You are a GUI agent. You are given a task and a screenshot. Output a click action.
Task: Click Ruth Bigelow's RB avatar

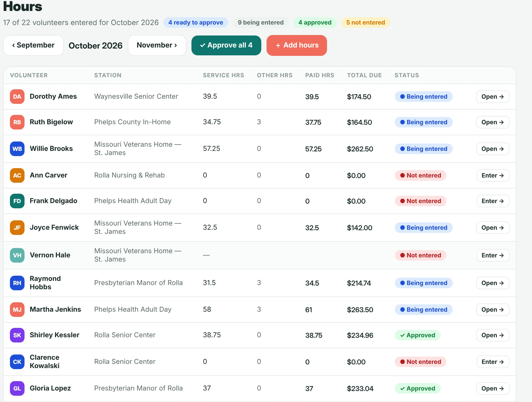[17, 122]
